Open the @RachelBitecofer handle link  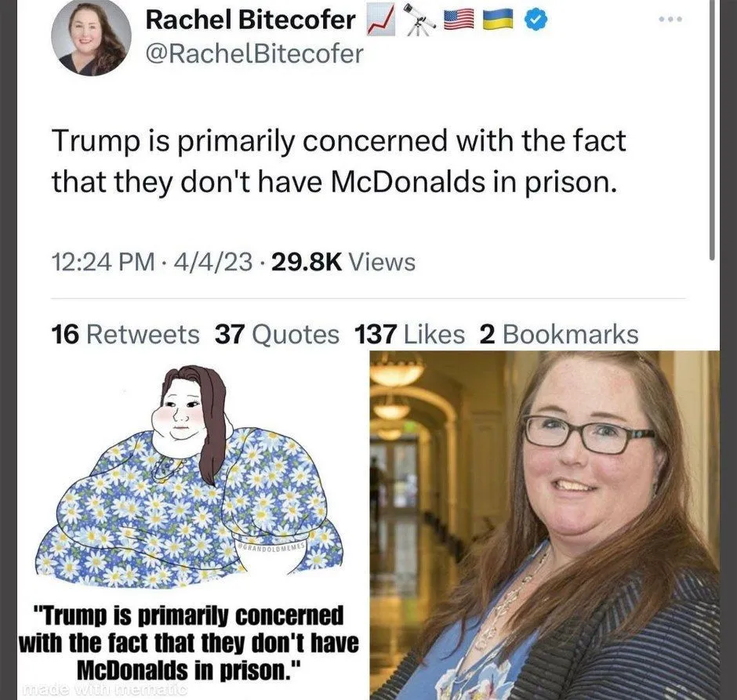coord(255,53)
